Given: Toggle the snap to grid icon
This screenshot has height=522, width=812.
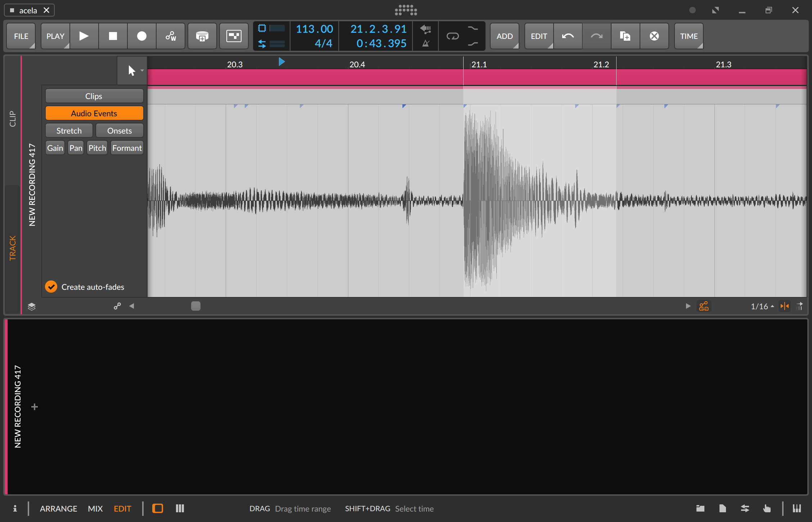Looking at the screenshot, I should click(785, 306).
